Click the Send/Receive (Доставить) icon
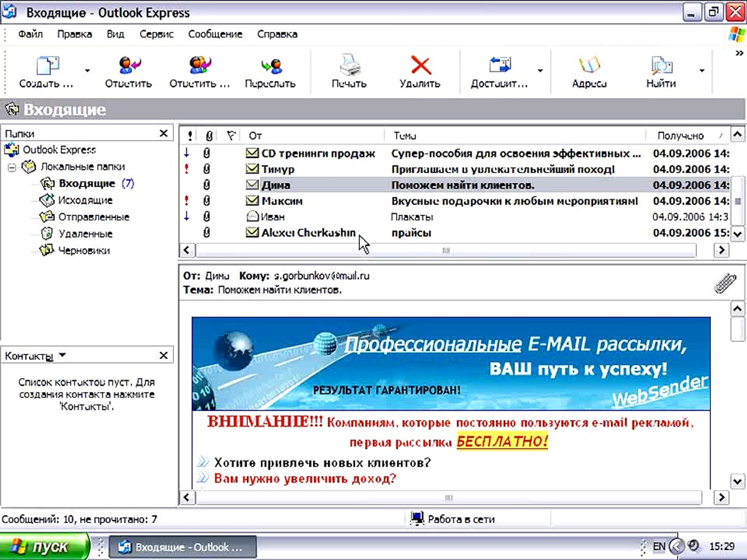 (500, 65)
